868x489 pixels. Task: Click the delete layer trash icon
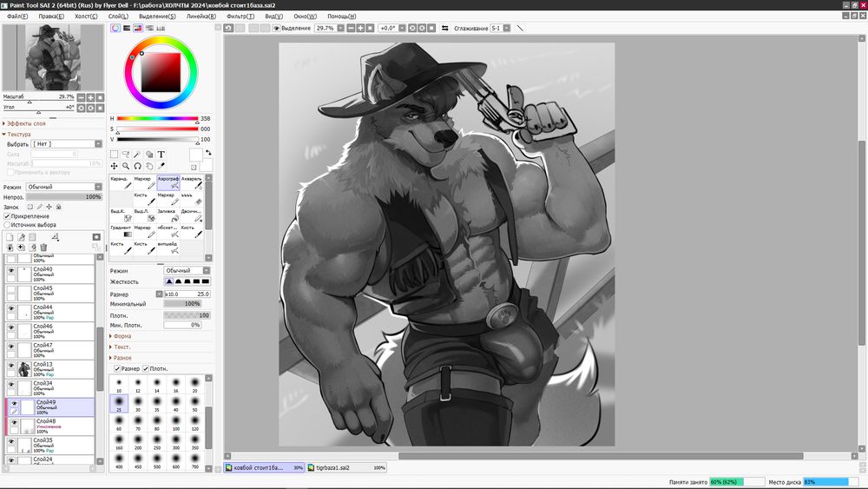pyautogui.click(x=43, y=247)
